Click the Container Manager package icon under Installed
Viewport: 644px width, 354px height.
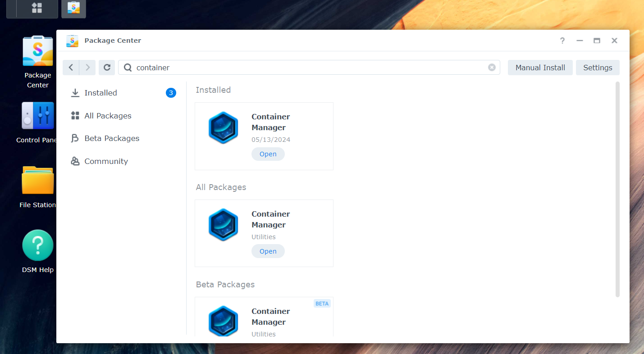pos(223,127)
